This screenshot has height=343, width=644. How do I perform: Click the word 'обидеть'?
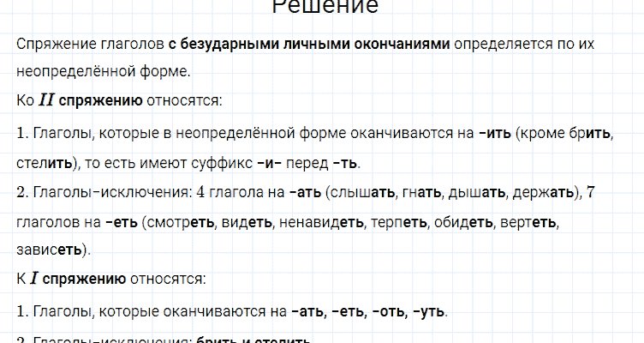coord(465,223)
